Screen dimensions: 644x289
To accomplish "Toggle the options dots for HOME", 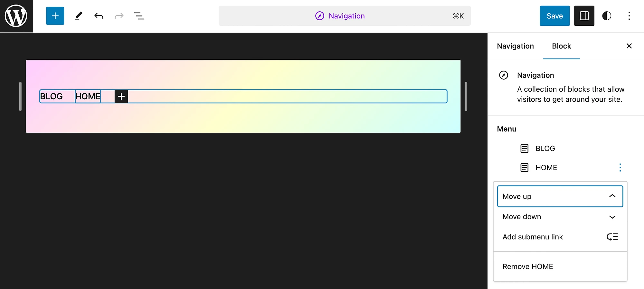I will (x=620, y=168).
